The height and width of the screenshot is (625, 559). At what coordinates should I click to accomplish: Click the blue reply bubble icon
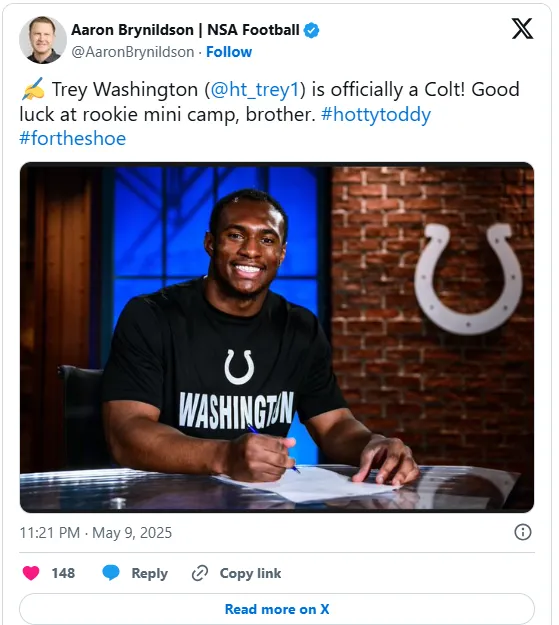click(x=111, y=573)
